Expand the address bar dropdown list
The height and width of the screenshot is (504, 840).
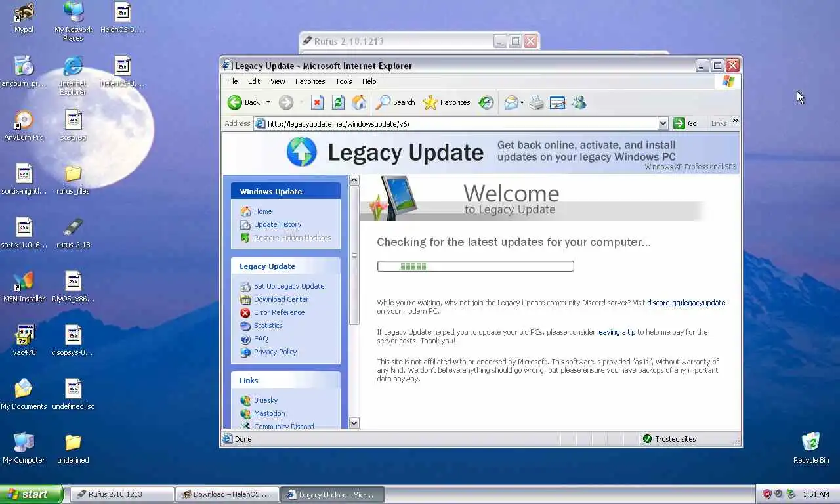tap(663, 123)
